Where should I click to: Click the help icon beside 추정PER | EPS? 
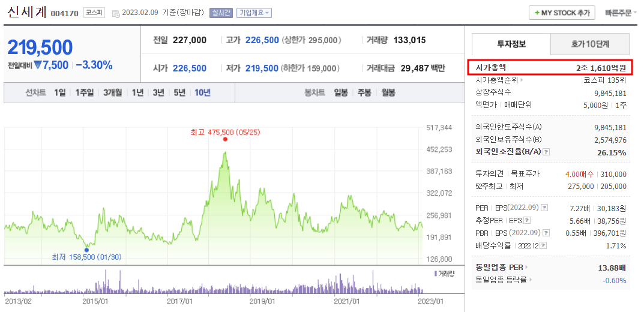tap(527, 220)
